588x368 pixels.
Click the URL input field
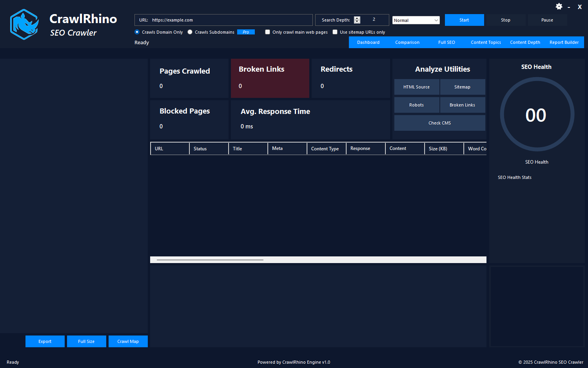223,20
